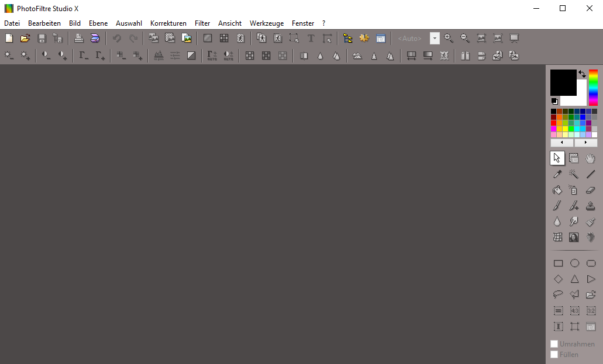The width and height of the screenshot is (603, 364).
Task: Select the Paint bucket fill tool
Action: (x=557, y=190)
